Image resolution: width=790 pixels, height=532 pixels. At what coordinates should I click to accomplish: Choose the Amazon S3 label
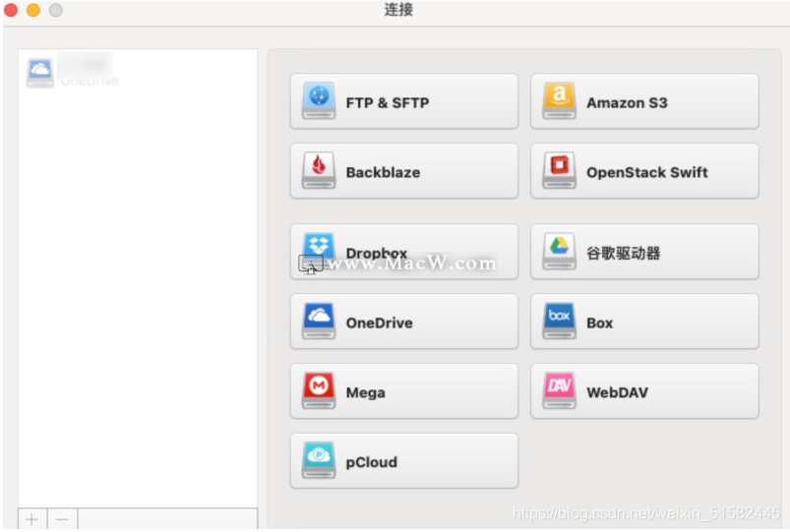627,103
